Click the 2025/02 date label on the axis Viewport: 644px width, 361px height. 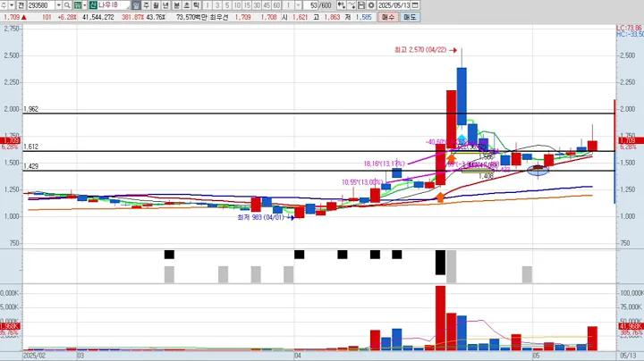pos(35,356)
